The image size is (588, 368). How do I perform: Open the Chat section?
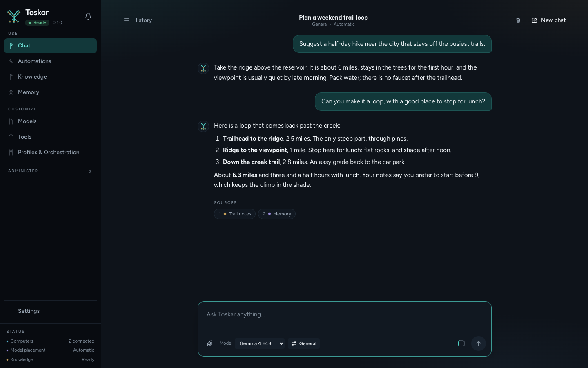coord(50,46)
